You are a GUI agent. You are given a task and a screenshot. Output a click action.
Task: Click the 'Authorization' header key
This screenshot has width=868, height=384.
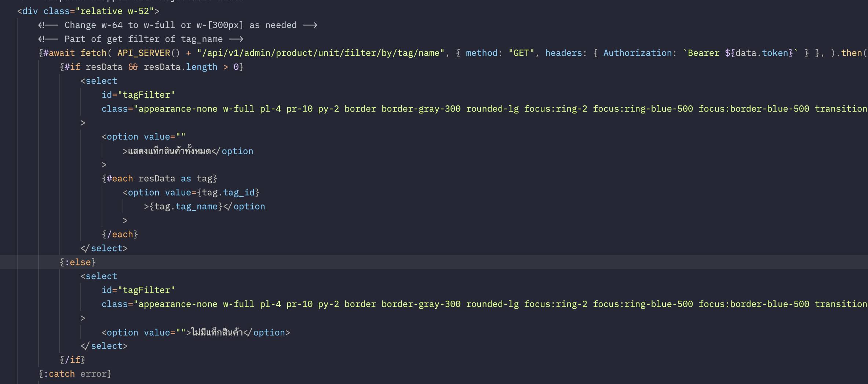(637, 53)
